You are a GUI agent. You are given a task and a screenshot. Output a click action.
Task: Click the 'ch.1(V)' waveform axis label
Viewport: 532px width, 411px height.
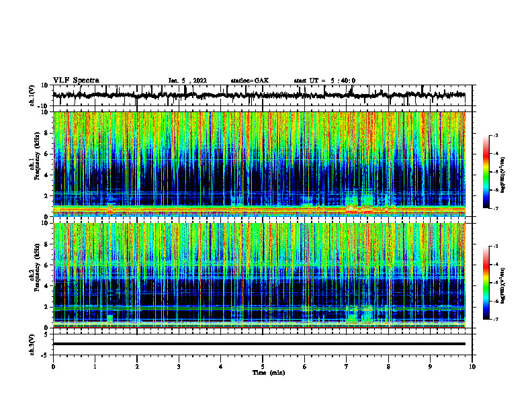pyautogui.click(x=32, y=95)
